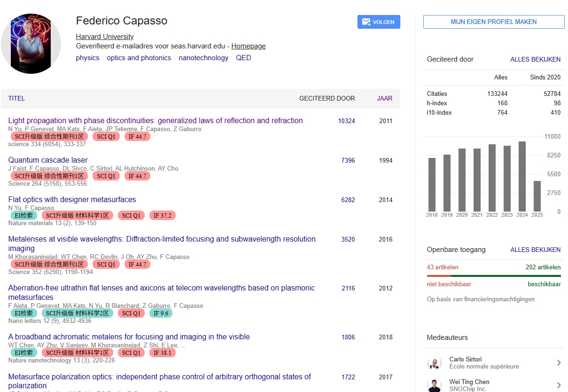Click Alles bekijken beside Geciteerd door

click(535, 59)
